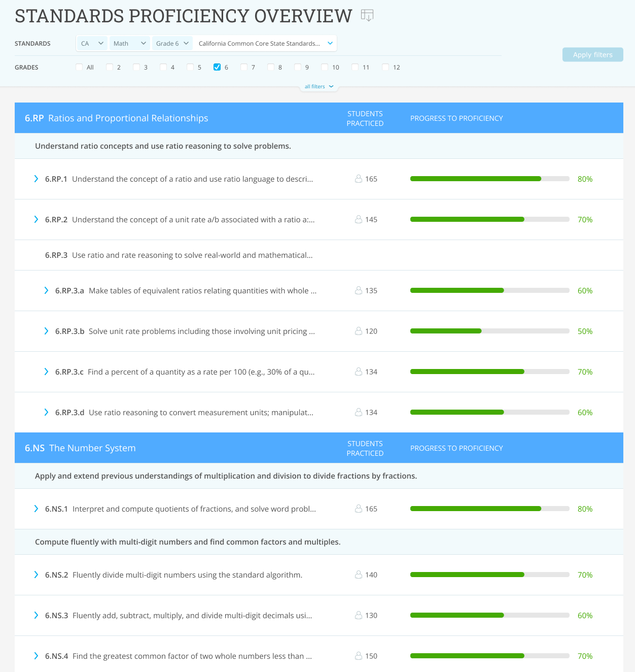
Task: Click the 145 students count in 6.RP.2
Action: [x=371, y=219]
